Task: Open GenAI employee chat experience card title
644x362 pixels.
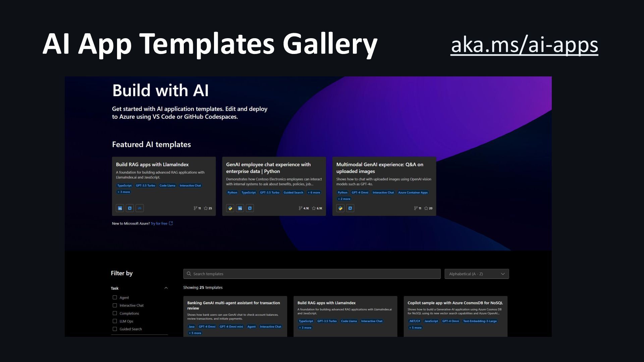Action: tap(268, 168)
